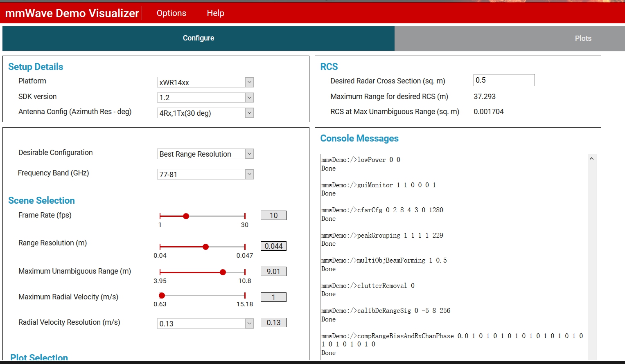Image resolution: width=625 pixels, height=364 pixels.
Task: Click the range value box showing 9.01
Action: point(273,271)
